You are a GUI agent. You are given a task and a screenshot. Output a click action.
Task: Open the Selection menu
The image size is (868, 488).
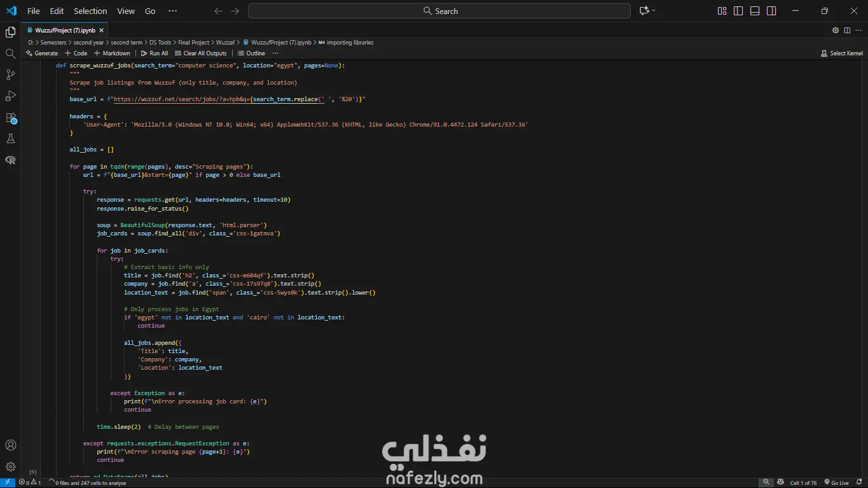point(90,11)
